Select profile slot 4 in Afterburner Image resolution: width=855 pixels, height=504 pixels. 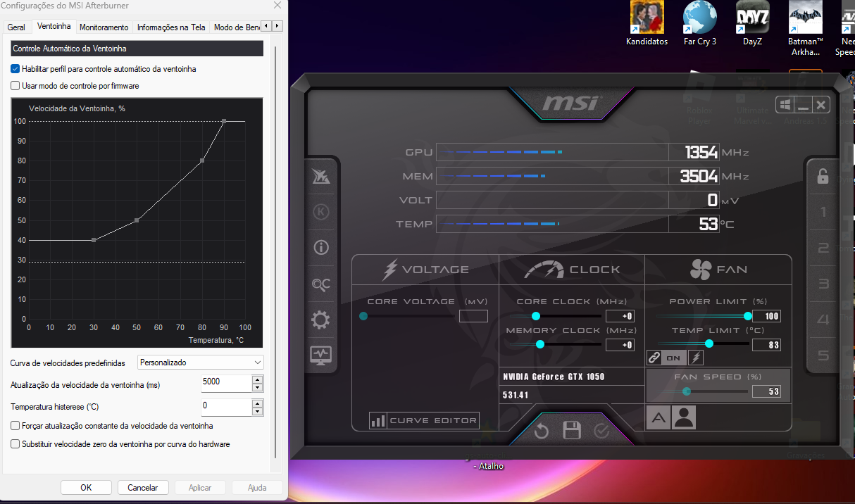pyautogui.click(x=823, y=320)
